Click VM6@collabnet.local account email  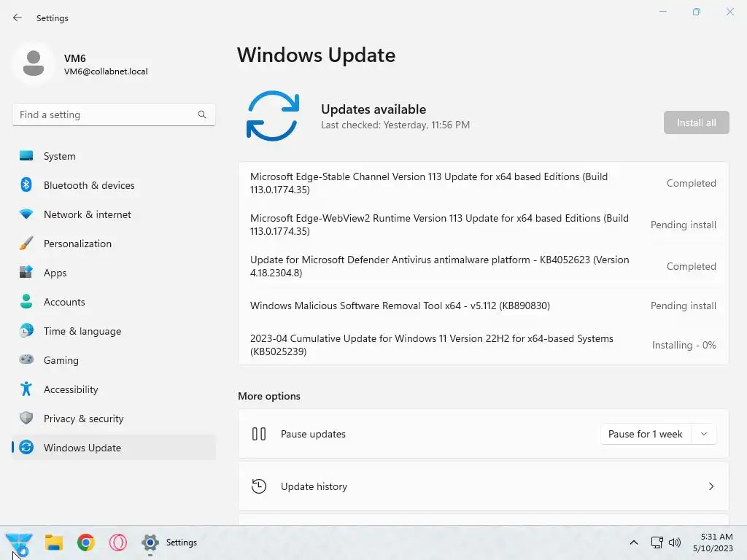click(x=106, y=71)
